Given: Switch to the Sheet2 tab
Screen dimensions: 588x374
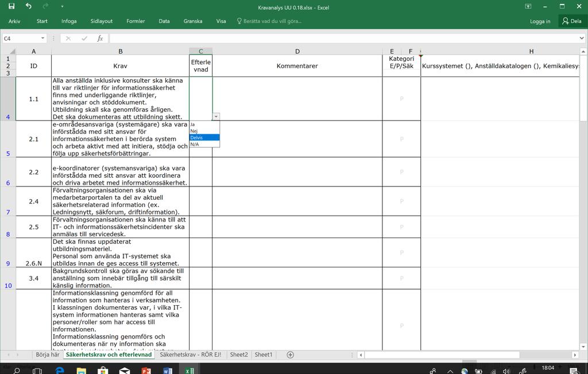Looking at the screenshot, I should pyautogui.click(x=239, y=354).
